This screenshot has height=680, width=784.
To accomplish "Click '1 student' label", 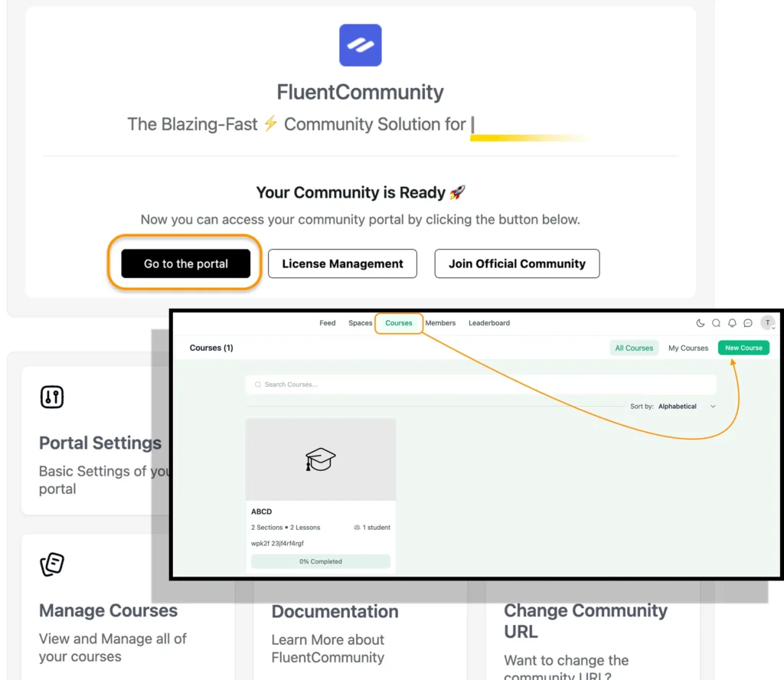I will pos(376,528).
